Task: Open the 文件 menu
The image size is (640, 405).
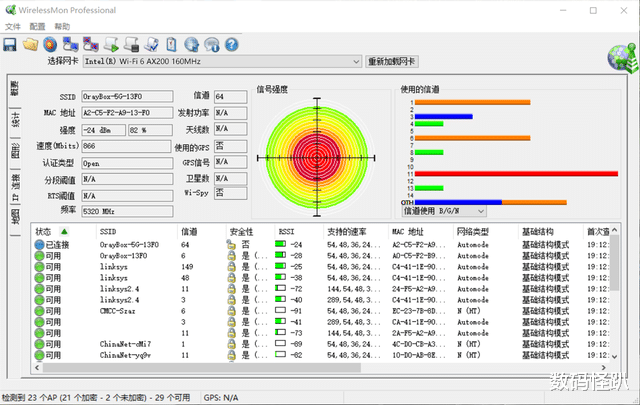Action: pos(11,26)
